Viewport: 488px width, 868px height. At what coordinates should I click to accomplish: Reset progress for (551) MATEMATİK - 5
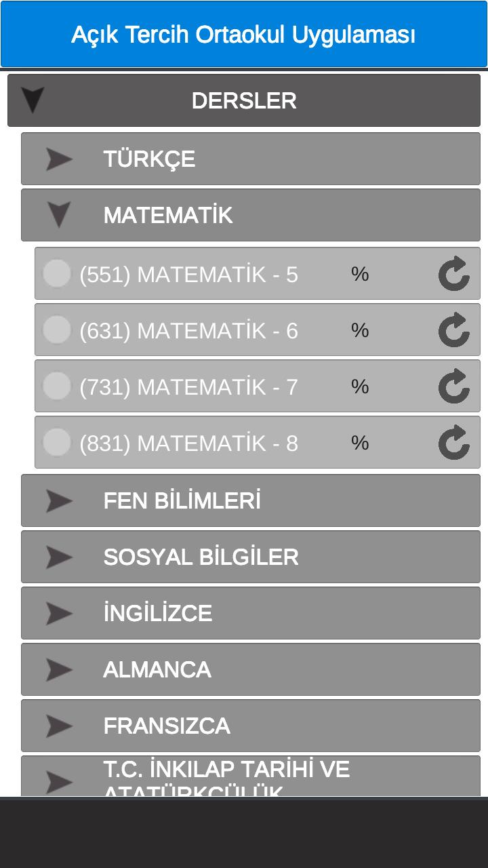point(453,273)
